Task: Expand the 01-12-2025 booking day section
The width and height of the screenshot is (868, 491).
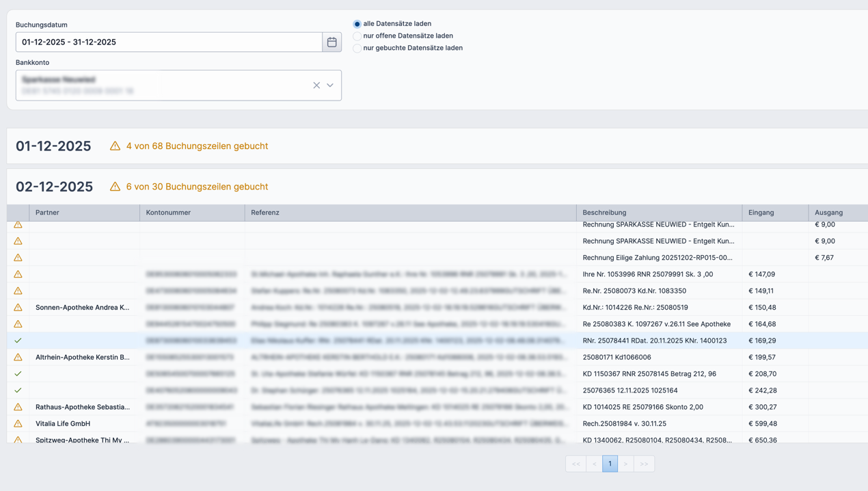Action: [x=53, y=146]
